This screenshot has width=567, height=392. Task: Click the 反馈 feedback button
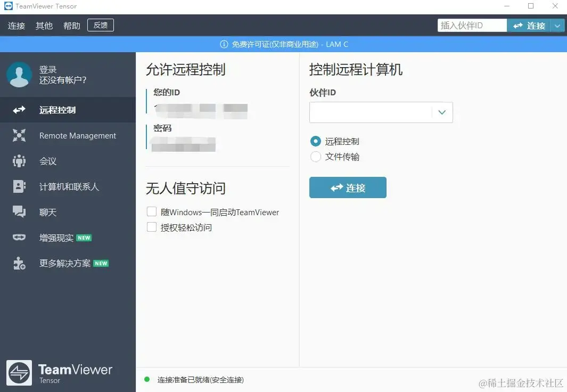pos(101,25)
